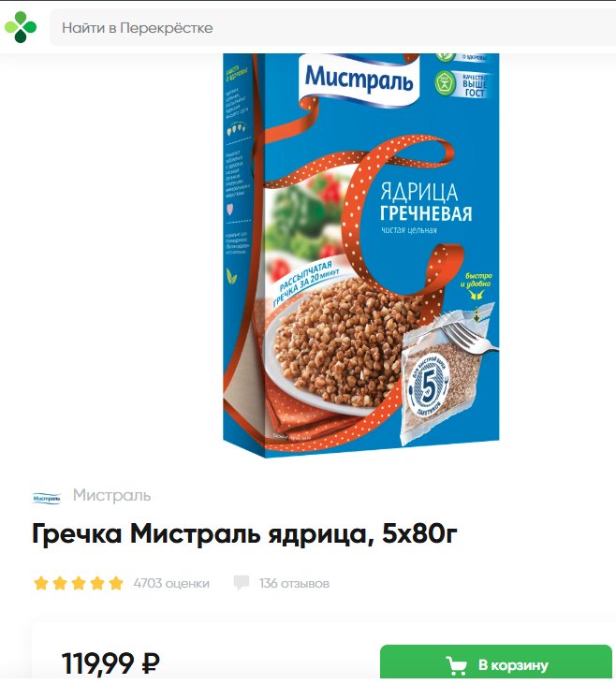Click the Perekrestok clover logo
The width and height of the screenshot is (616, 684).
tap(20, 27)
